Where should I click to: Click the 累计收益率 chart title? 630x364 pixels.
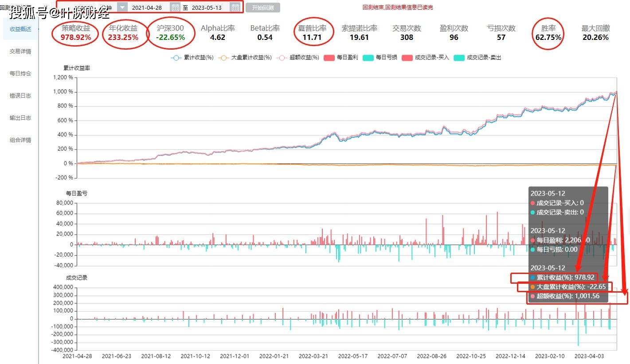point(77,68)
